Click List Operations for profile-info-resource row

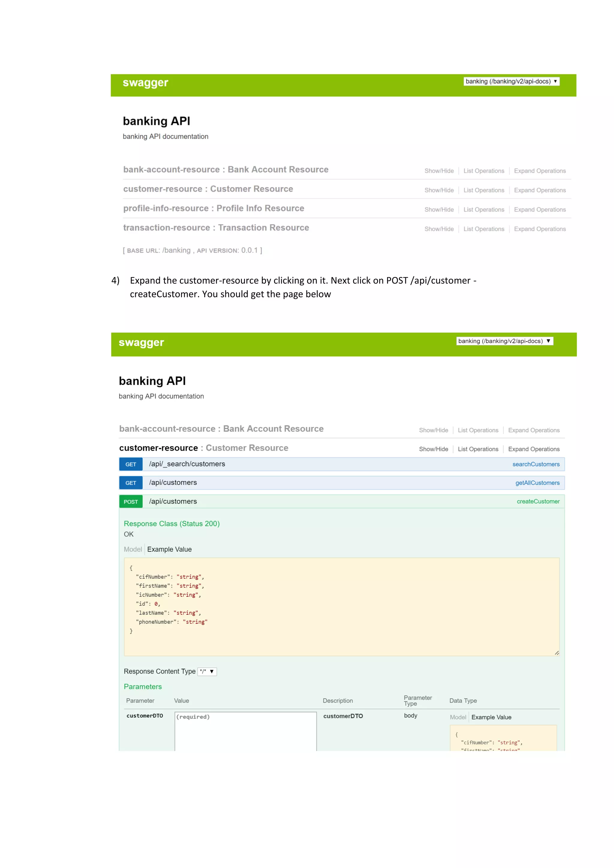484,210
